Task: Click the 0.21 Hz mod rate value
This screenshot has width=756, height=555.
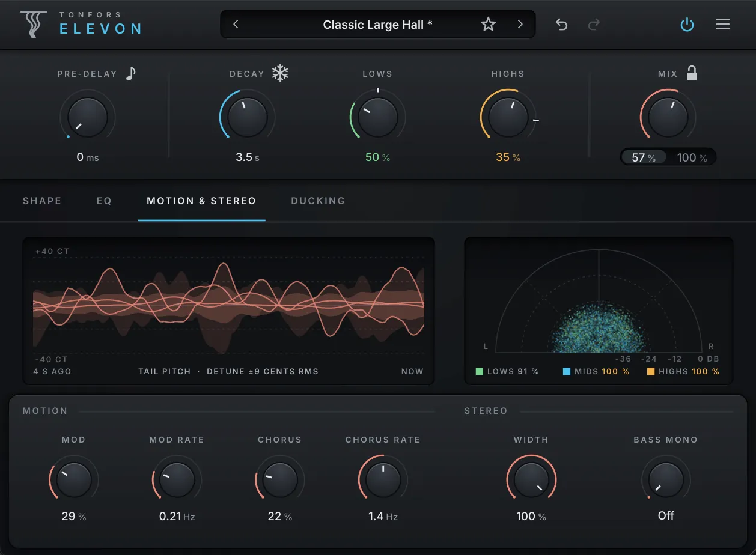Action: pyautogui.click(x=177, y=516)
